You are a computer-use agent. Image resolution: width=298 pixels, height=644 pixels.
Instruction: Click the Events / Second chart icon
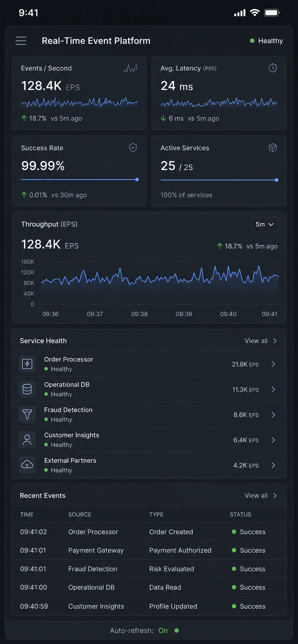[x=130, y=68]
